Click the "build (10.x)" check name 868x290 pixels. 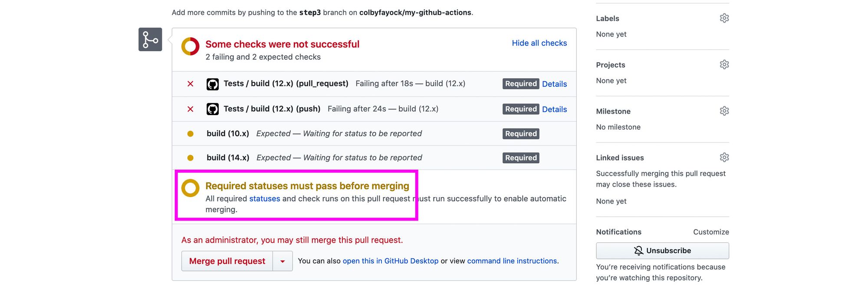click(228, 133)
